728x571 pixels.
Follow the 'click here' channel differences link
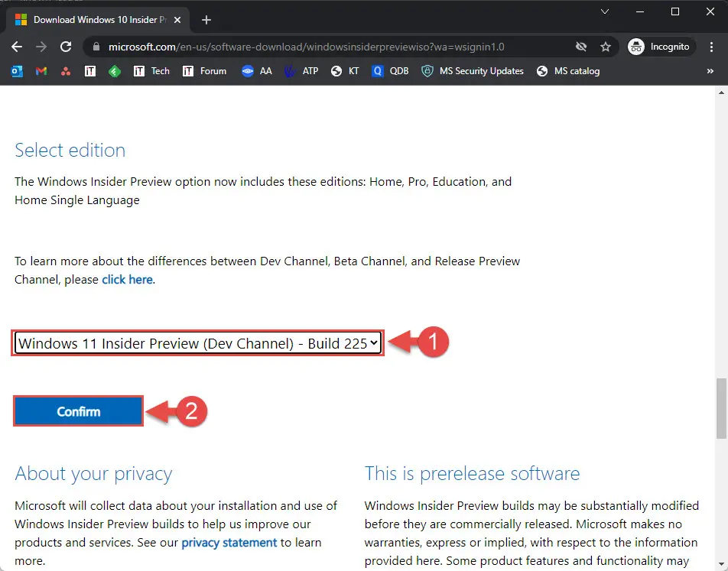(127, 280)
